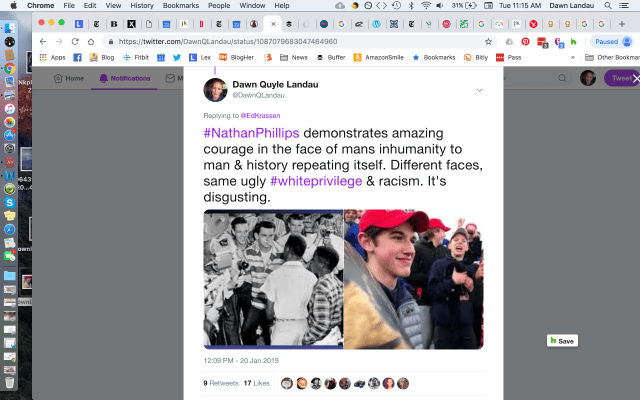Image resolution: width=640 pixels, height=400 pixels.
Task: Open the People menu
Action: pyautogui.click(x=219, y=5)
